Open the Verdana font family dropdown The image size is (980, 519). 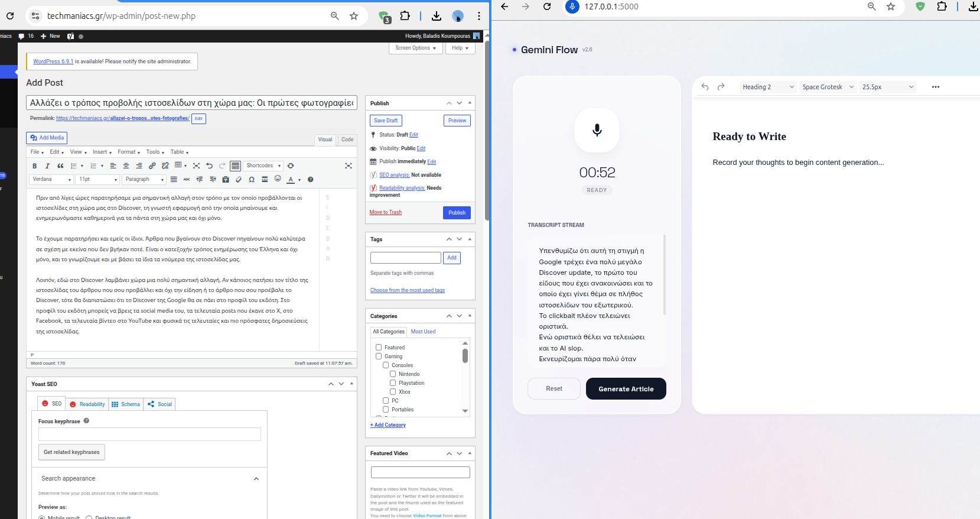pos(52,179)
